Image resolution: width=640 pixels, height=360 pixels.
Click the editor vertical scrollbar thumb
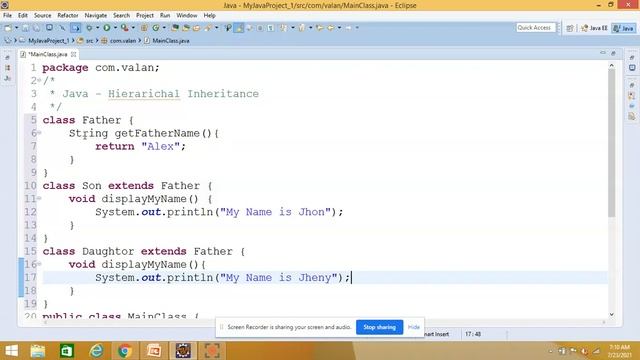pyautogui.click(x=611, y=142)
